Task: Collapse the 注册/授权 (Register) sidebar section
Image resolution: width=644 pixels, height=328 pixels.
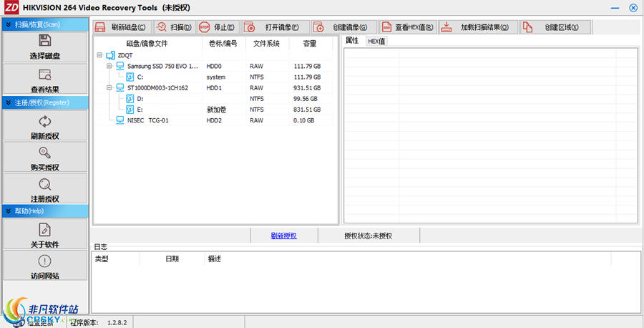Action: [45, 102]
